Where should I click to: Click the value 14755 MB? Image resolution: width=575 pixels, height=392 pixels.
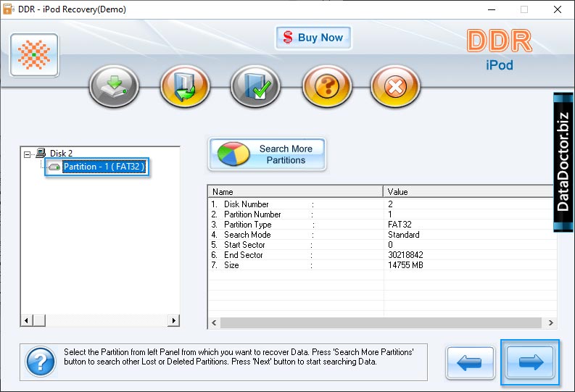pyautogui.click(x=405, y=265)
